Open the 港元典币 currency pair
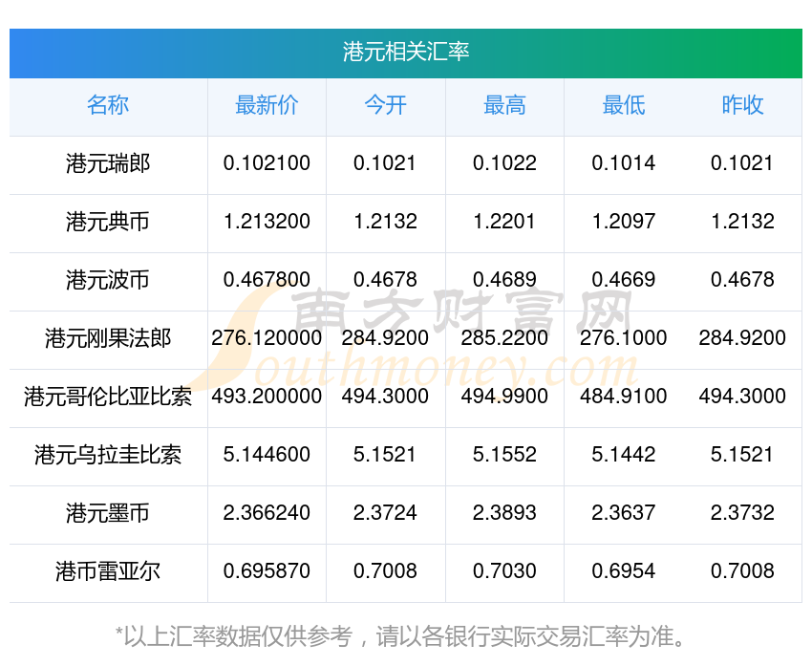This screenshot has height=666, width=812. [108, 222]
